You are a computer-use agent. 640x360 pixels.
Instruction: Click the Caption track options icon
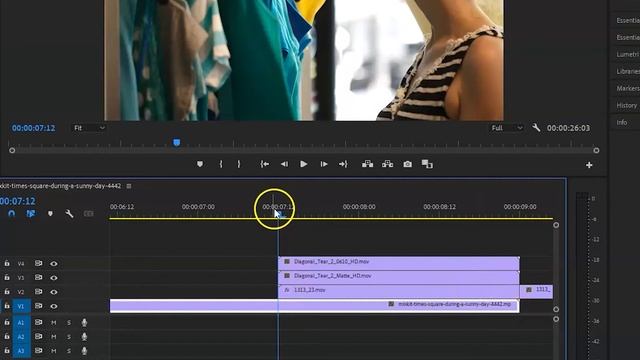pyautogui.click(x=89, y=213)
